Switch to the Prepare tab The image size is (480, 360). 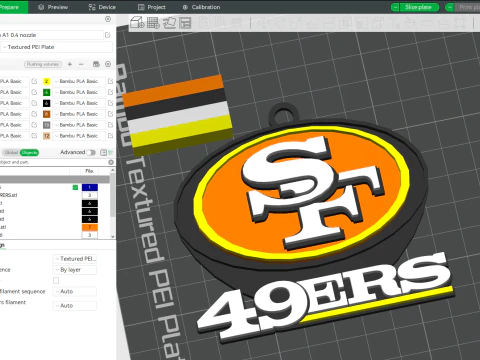click(13, 7)
